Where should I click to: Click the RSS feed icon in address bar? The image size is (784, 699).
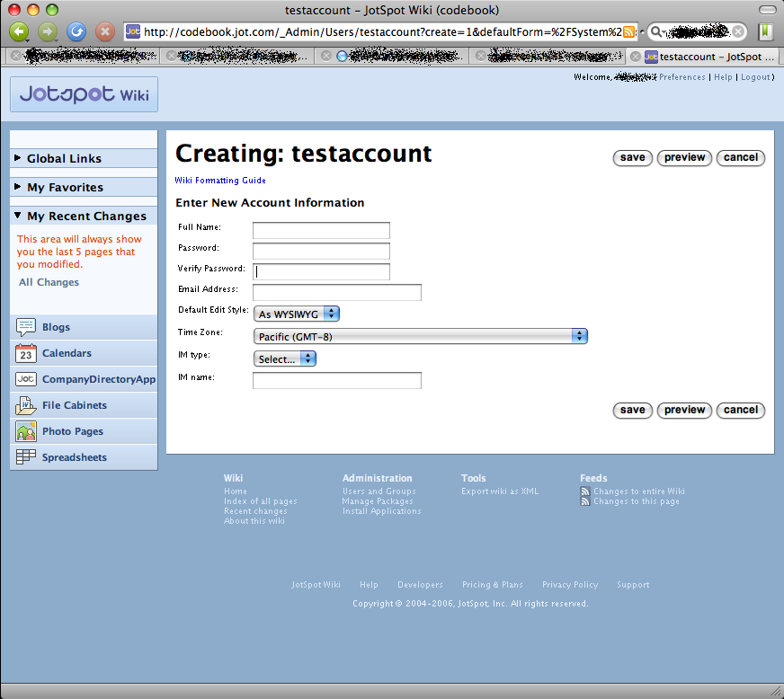pyautogui.click(x=628, y=32)
